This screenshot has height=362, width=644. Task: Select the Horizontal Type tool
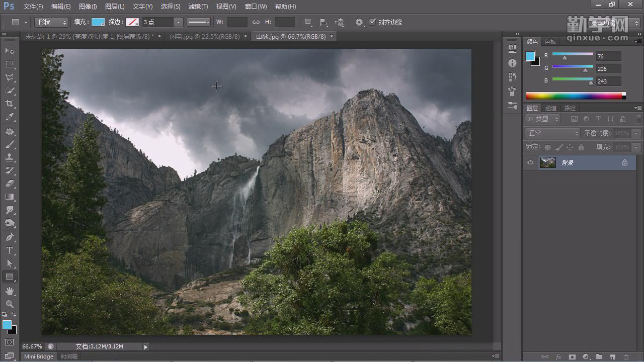point(10,250)
